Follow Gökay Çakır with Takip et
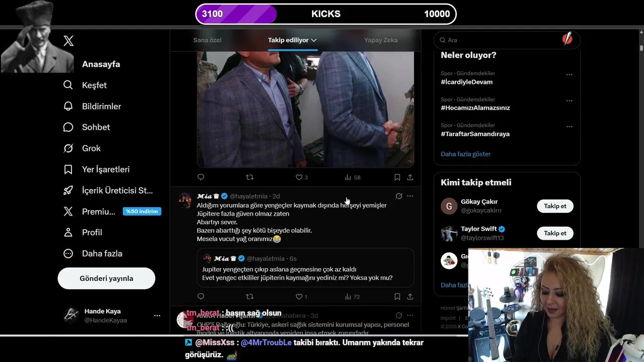This screenshot has height=362, width=644. (x=555, y=206)
